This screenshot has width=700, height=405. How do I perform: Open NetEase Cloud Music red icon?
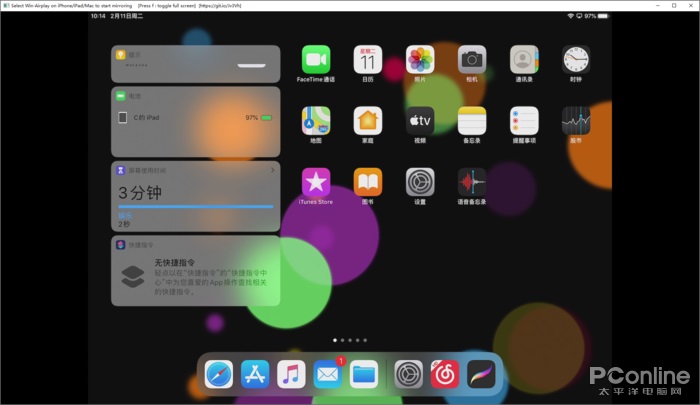tap(445, 374)
